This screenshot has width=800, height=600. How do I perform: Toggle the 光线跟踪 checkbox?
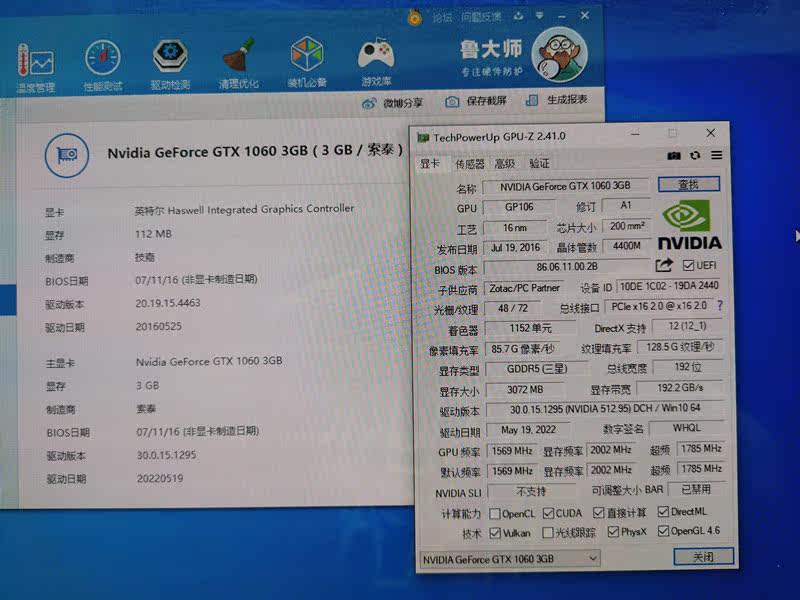click(548, 533)
